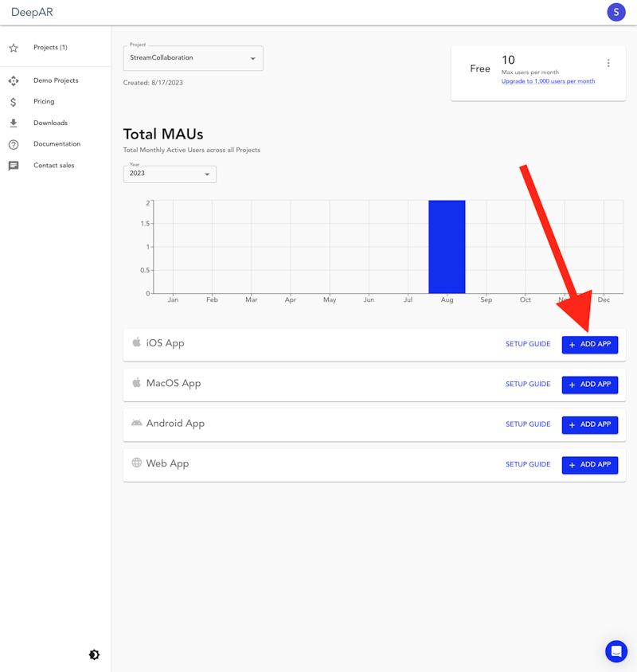Click the Pricing dollar sign icon
This screenshot has height=672, width=637.
tap(14, 102)
